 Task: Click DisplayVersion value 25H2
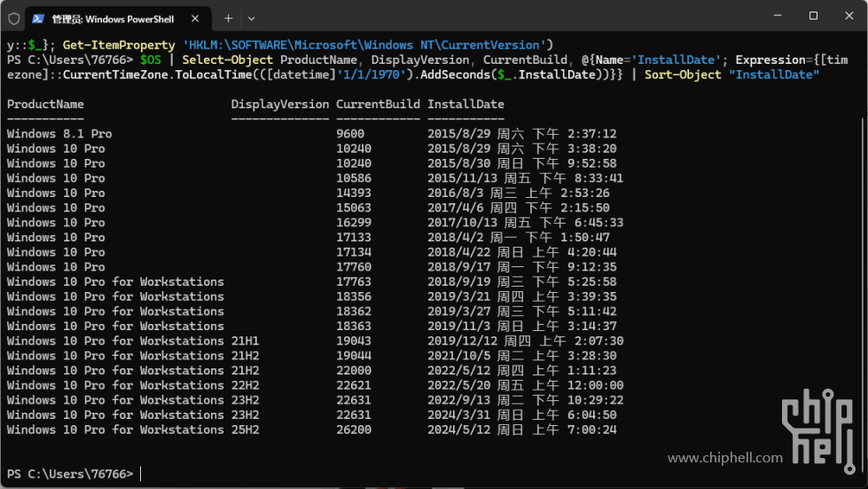point(246,430)
